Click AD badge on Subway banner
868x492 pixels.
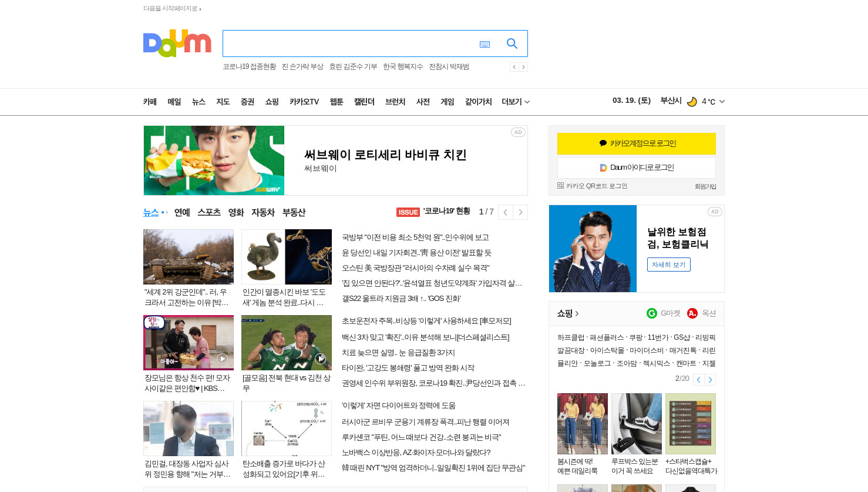coord(518,132)
